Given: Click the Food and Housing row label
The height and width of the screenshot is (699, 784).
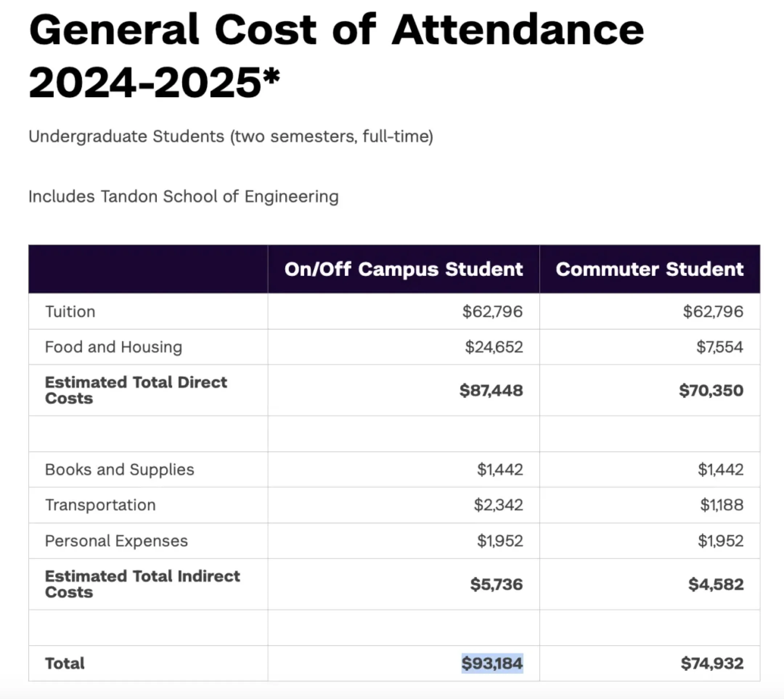Looking at the screenshot, I should (x=113, y=347).
